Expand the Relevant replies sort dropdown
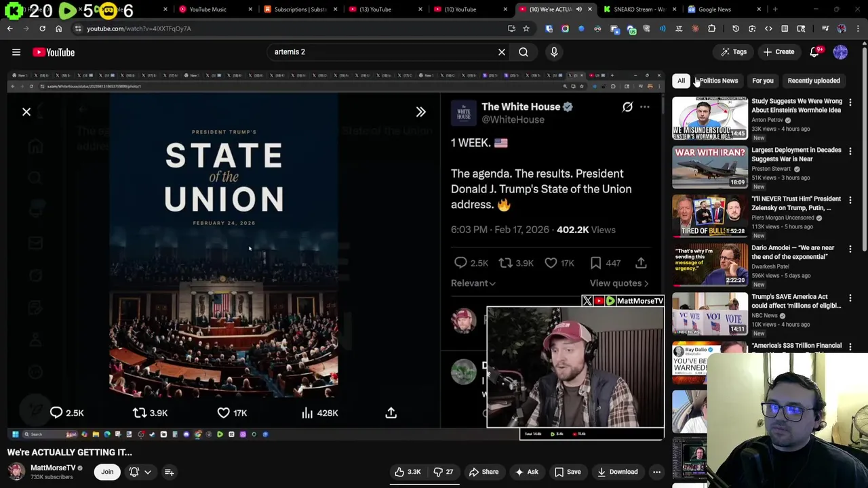The height and width of the screenshot is (488, 868). pyautogui.click(x=473, y=283)
